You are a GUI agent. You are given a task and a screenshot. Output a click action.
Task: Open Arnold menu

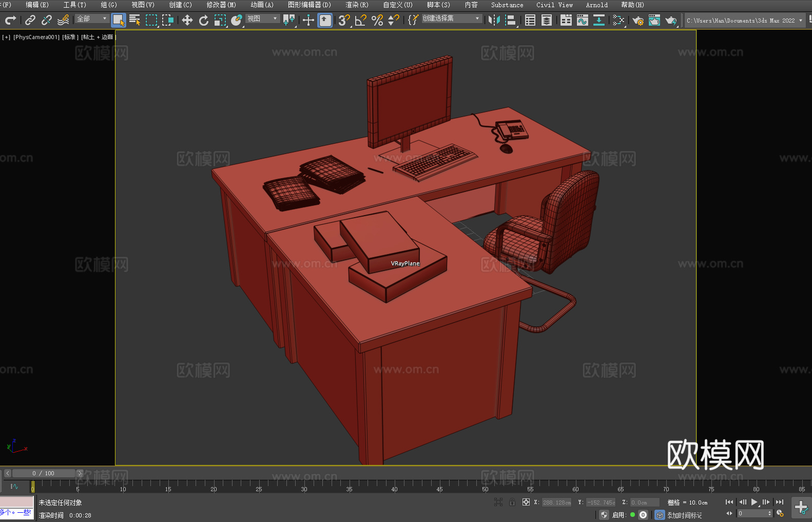point(596,5)
